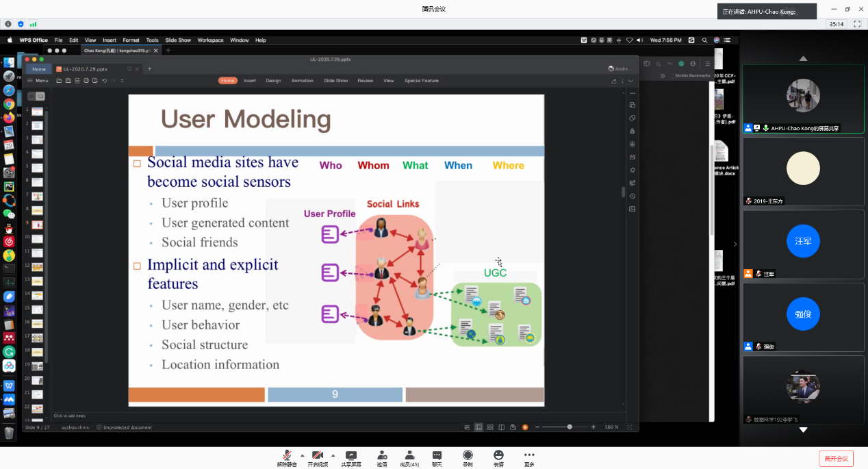Open the Slide Show menu in the macOS menu bar
868x469 pixels.
click(178, 40)
